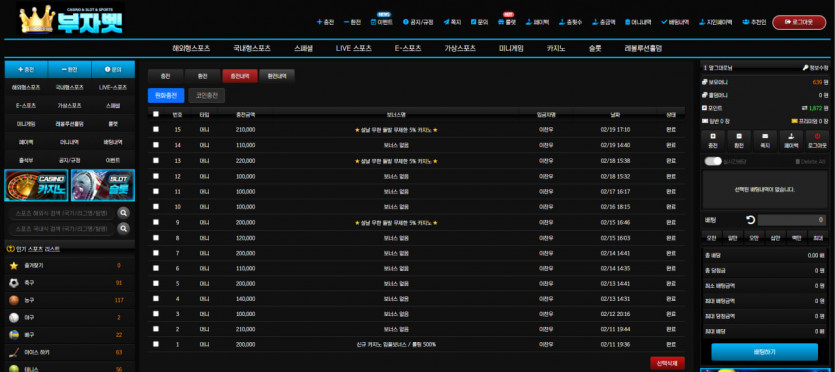Screen dimensions: 835x372
Task: Tick the checkbox for deposit row 9
Action: tap(156, 222)
